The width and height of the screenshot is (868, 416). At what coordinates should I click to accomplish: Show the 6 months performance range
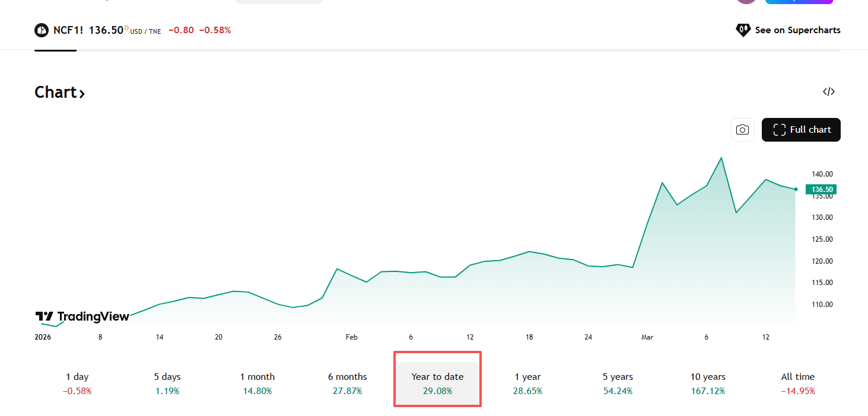pos(348,383)
